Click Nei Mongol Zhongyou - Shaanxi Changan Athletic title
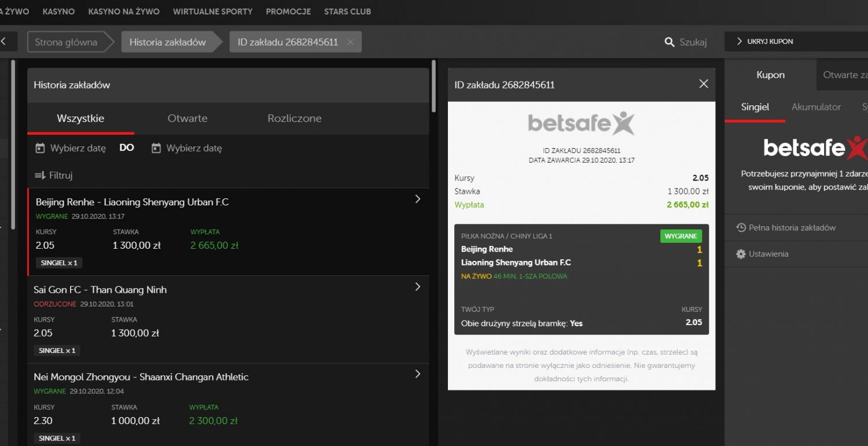 (x=141, y=377)
